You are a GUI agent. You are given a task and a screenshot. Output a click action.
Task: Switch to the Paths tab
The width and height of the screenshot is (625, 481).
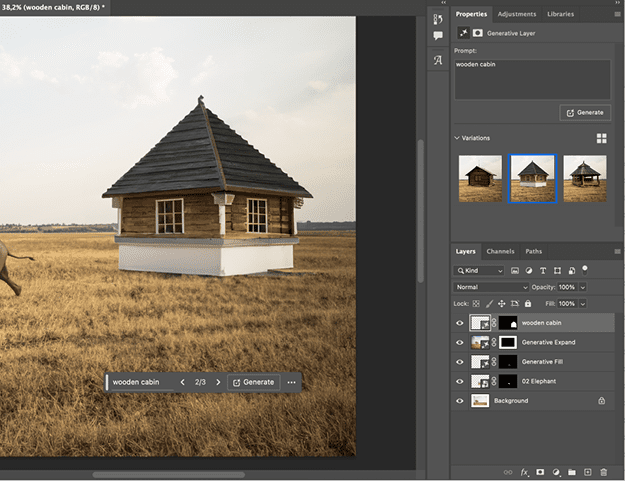coord(533,251)
